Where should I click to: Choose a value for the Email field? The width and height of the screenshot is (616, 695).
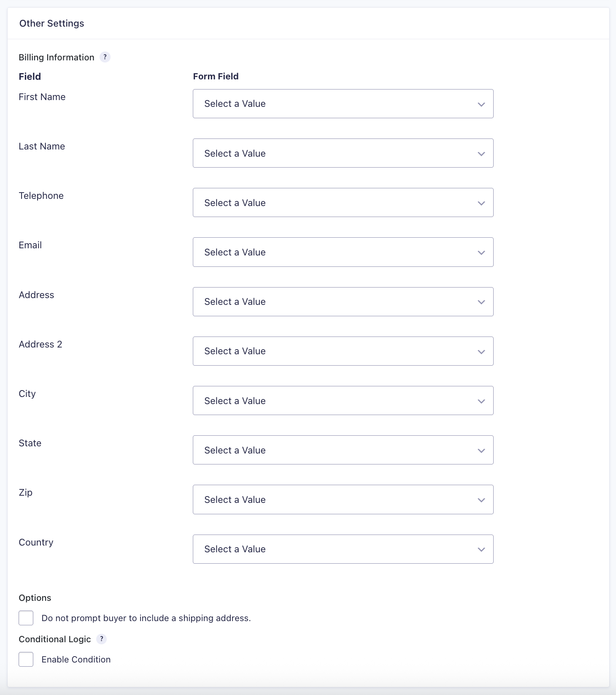(343, 252)
